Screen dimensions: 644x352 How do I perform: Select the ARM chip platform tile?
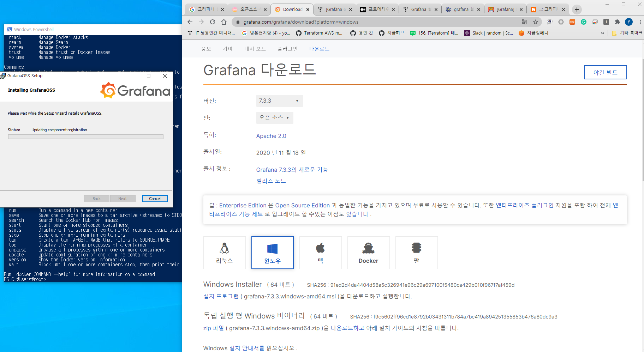[x=417, y=253]
